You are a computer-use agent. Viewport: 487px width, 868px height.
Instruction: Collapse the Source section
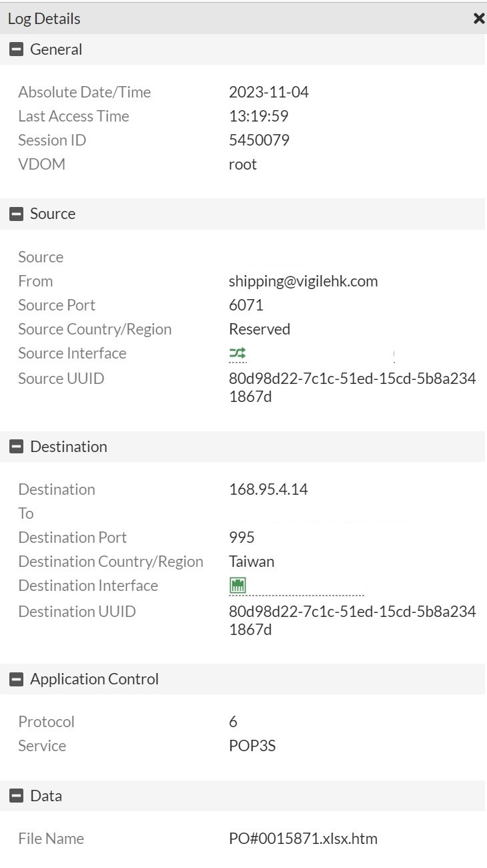(x=17, y=214)
